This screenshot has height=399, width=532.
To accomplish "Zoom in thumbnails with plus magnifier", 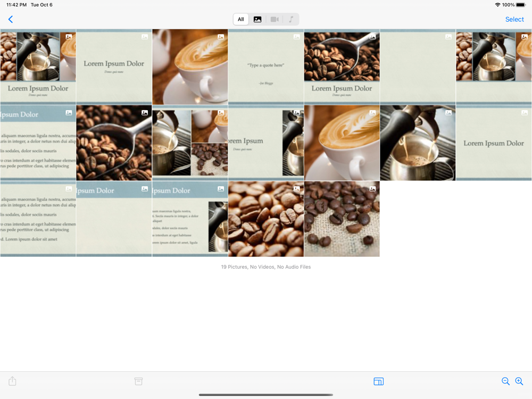I will point(519,381).
